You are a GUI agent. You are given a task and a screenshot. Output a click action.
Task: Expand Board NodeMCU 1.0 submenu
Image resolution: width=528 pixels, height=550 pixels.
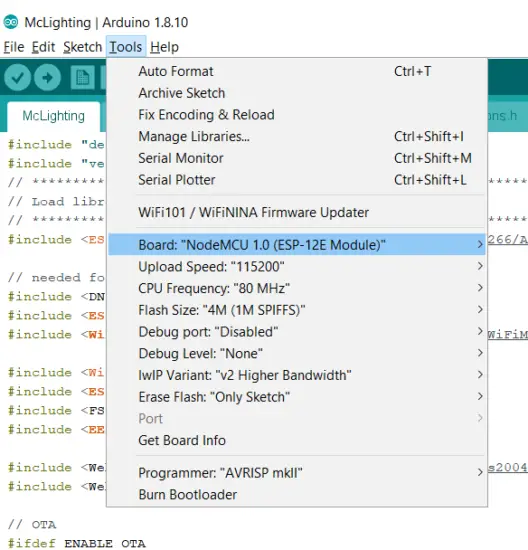297,245
